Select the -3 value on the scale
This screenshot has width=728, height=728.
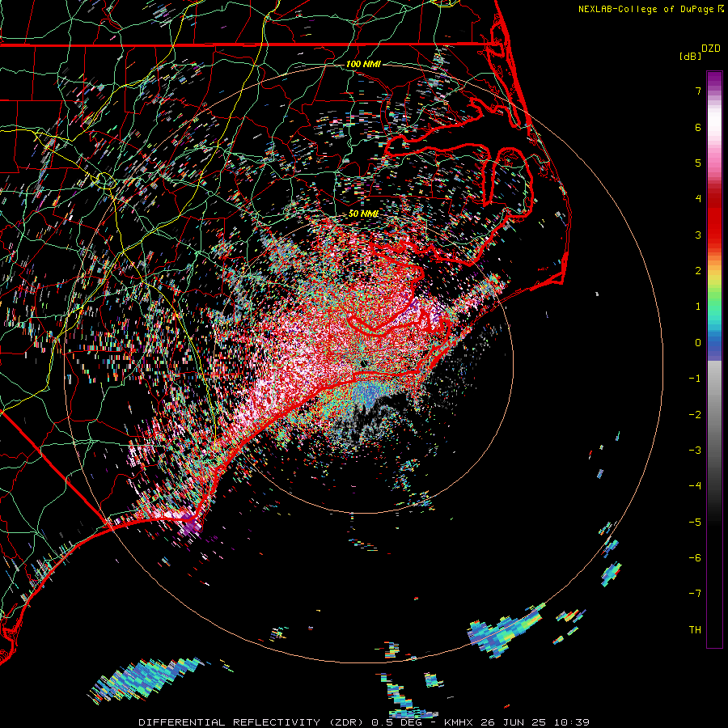pyautogui.click(x=695, y=451)
